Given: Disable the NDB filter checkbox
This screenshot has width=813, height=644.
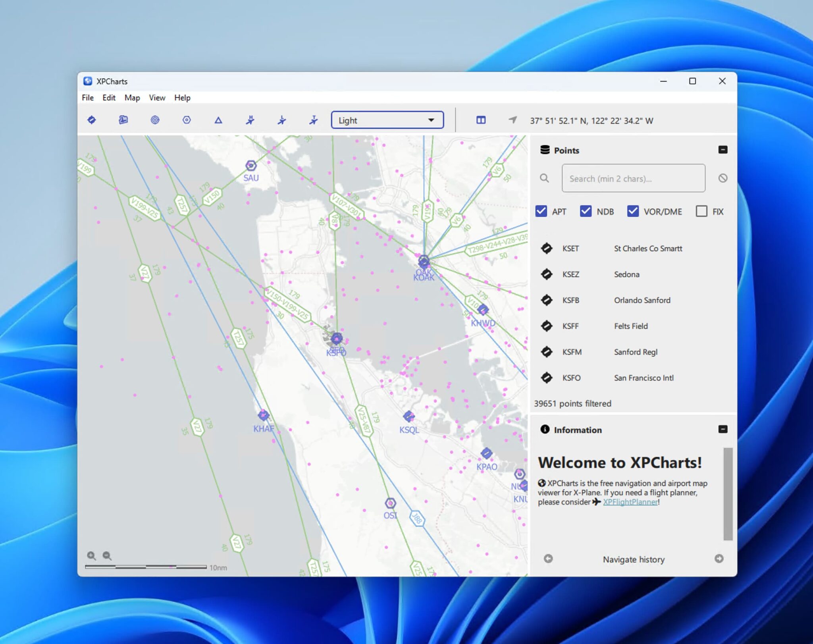Looking at the screenshot, I should [x=586, y=211].
